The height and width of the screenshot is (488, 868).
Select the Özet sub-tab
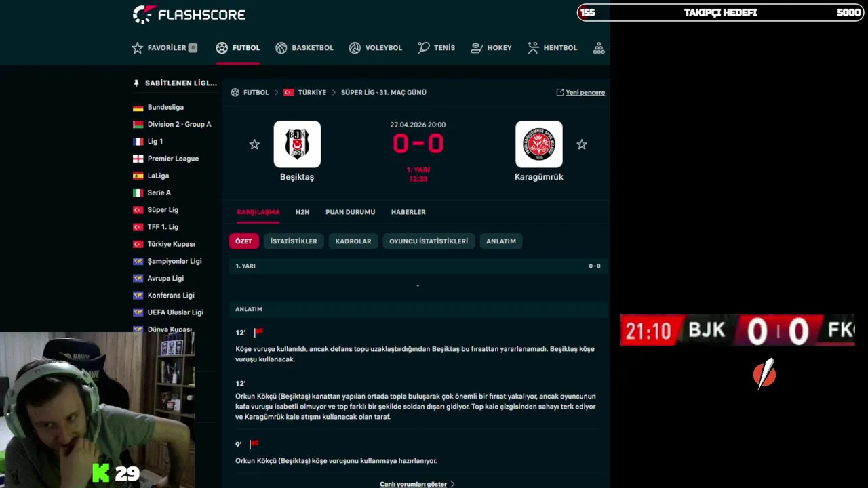click(243, 241)
